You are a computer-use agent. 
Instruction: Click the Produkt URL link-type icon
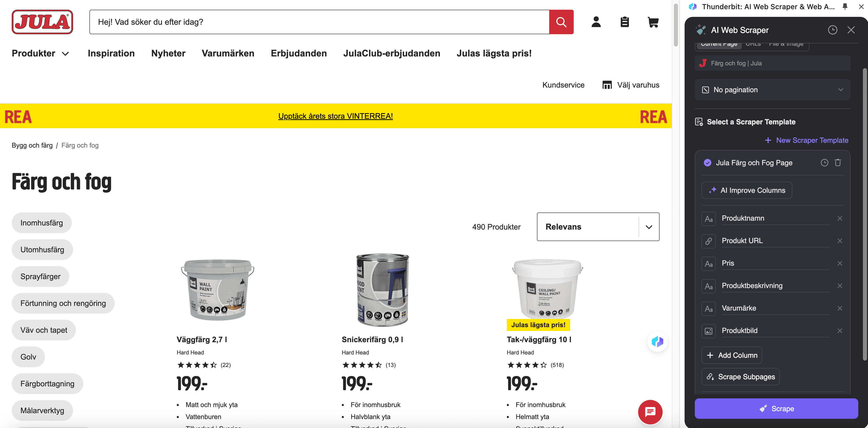[708, 241]
